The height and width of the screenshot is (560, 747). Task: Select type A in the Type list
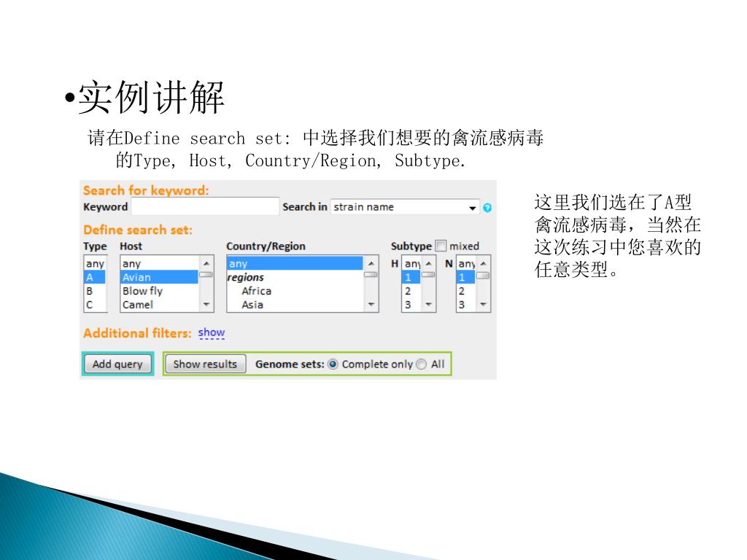pos(95,277)
